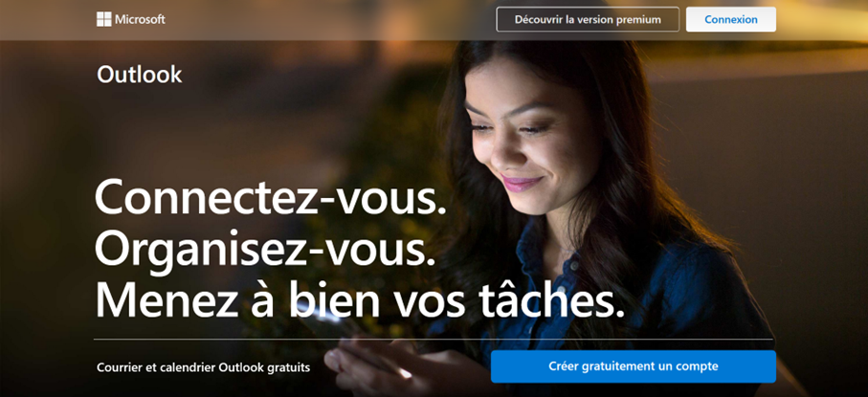Viewport: 868px width, 397px height.
Task: Click empty header area beside Microsoft logo
Action: click(332, 19)
